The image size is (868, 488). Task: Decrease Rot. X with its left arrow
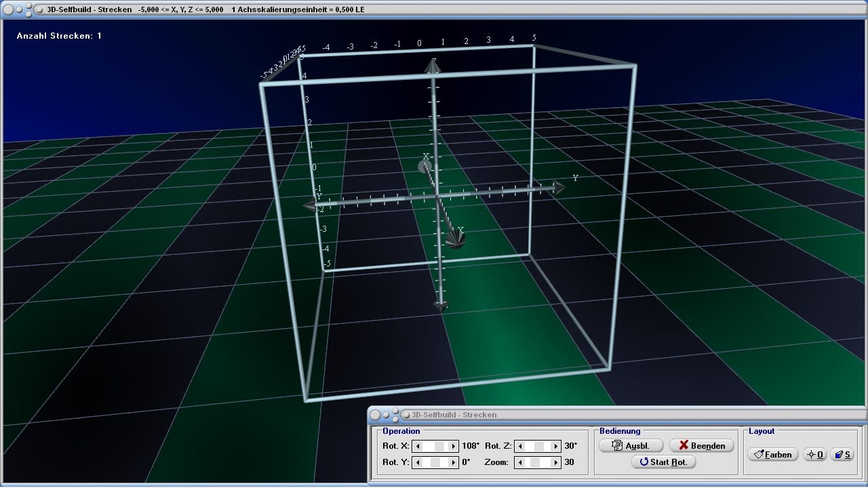[418, 446]
